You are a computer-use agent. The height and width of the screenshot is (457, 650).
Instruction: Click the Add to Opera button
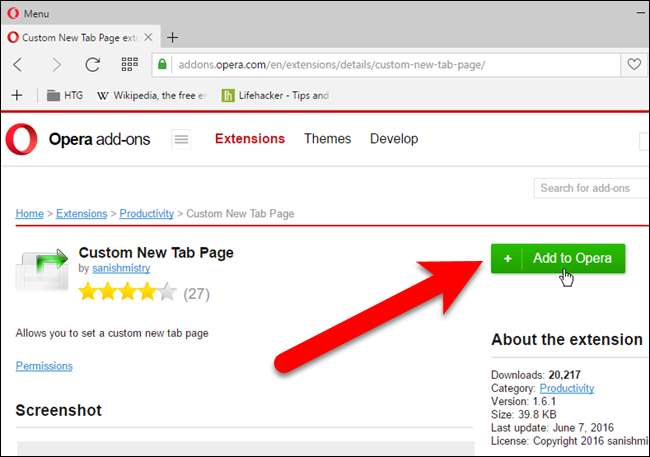click(x=558, y=258)
